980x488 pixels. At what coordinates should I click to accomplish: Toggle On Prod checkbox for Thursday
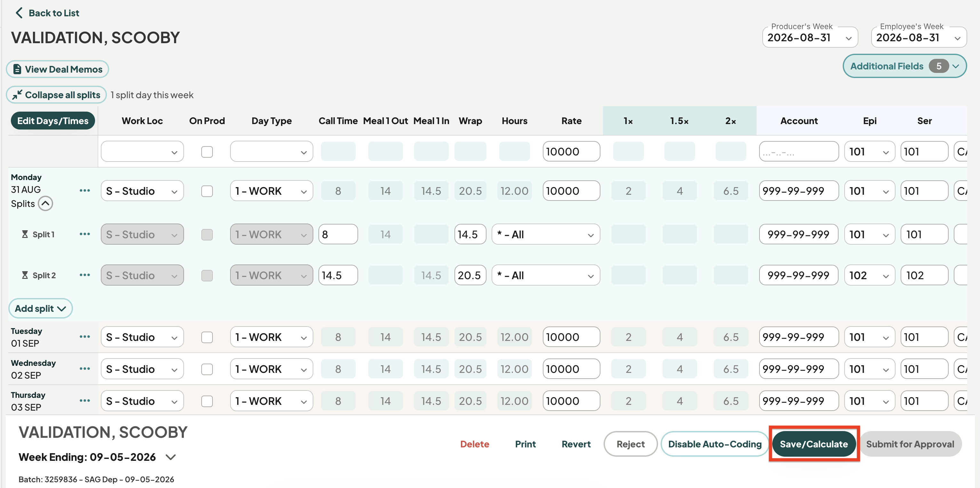point(207,401)
